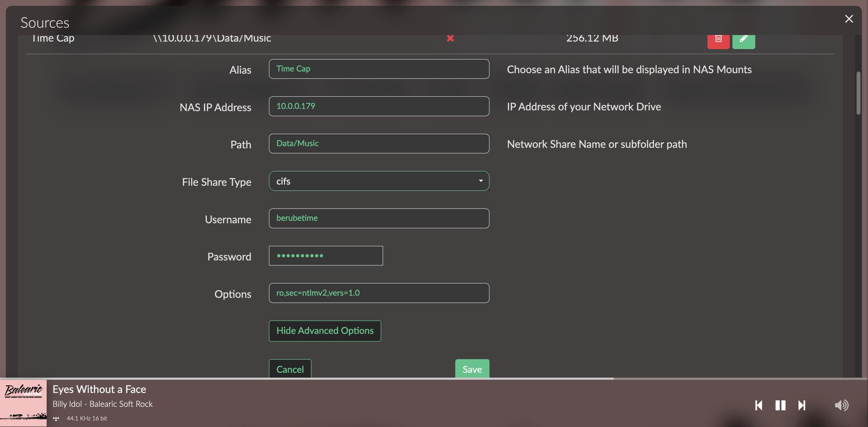The height and width of the screenshot is (427, 868).
Task: Skip to the previous track
Action: click(x=759, y=405)
